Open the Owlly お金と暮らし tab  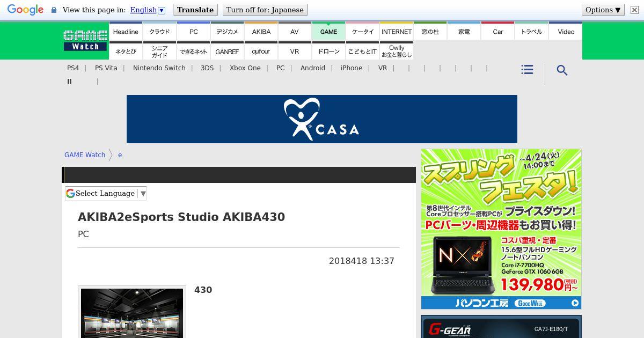click(x=396, y=52)
